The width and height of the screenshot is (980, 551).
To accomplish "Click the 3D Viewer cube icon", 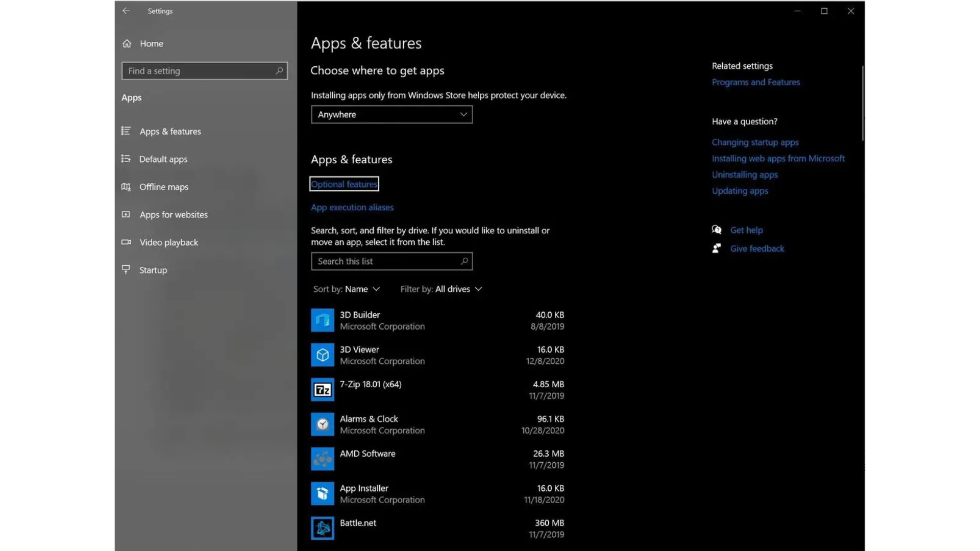I will [323, 355].
